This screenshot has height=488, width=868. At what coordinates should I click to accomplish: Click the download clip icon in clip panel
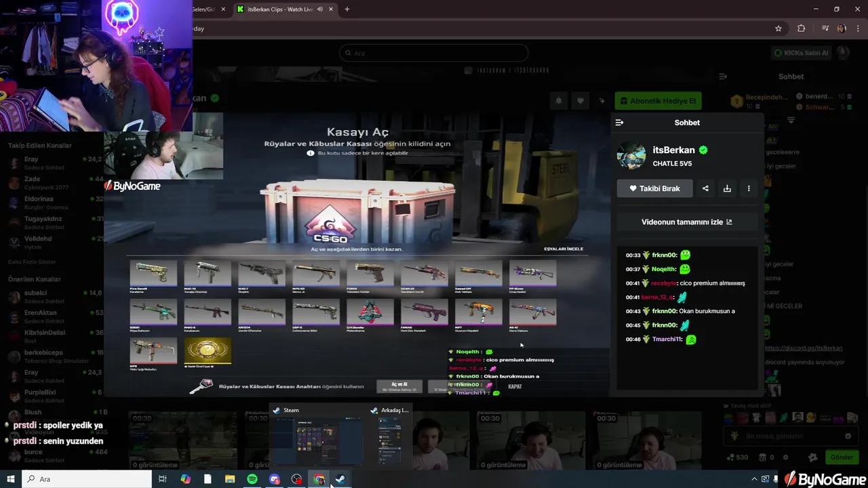[x=727, y=188]
